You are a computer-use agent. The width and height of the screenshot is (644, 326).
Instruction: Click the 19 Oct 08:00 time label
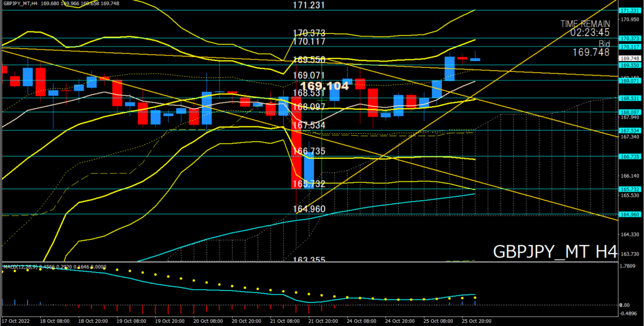click(131, 321)
